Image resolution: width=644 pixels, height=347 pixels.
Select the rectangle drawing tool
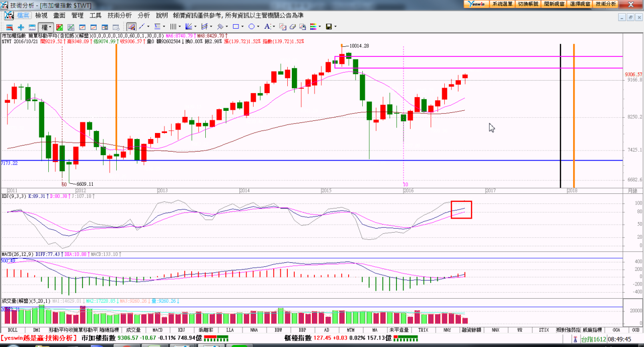235,27
